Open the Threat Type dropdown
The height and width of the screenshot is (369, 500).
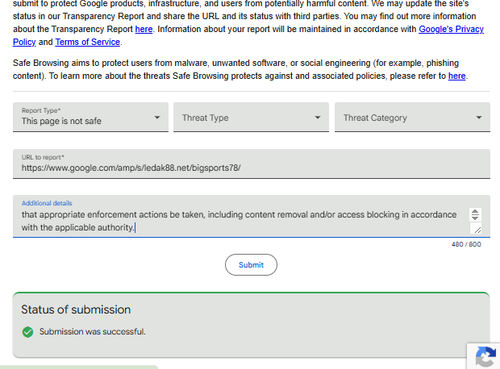click(251, 117)
